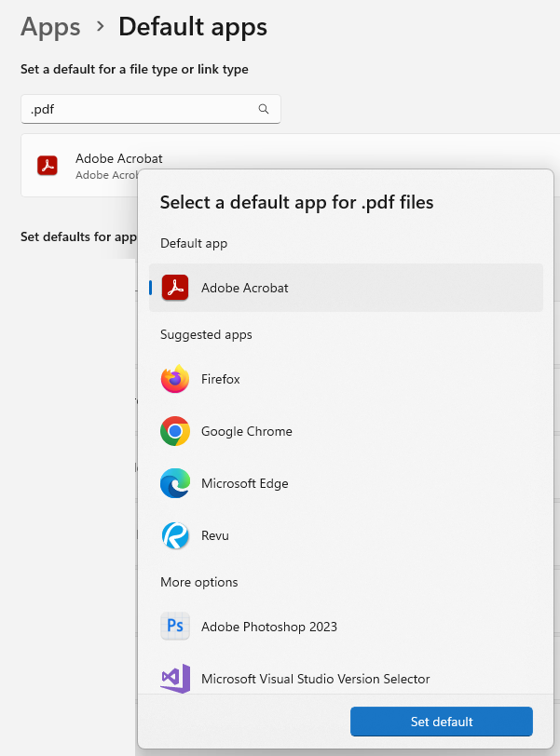Select the Google Chrome label
560x756 pixels.
click(x=247, y=431)
